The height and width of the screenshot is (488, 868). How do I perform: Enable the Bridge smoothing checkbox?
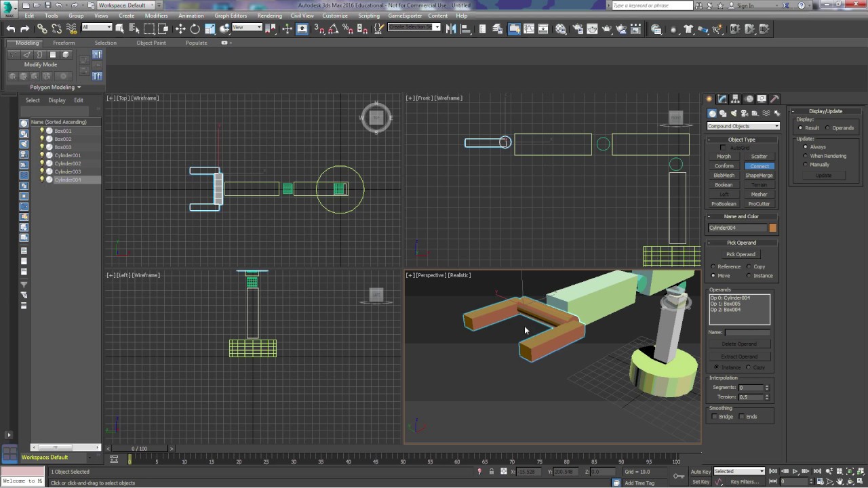[x=715, y=417]
